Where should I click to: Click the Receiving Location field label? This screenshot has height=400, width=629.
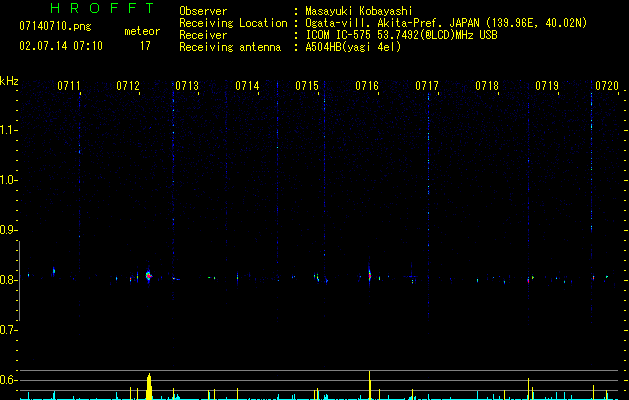tap(233, 23)
